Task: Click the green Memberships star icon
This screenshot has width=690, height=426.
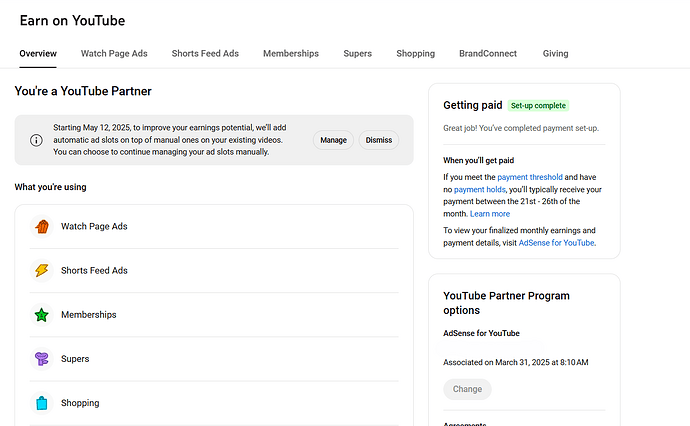Action: click(x=42, y=315)
